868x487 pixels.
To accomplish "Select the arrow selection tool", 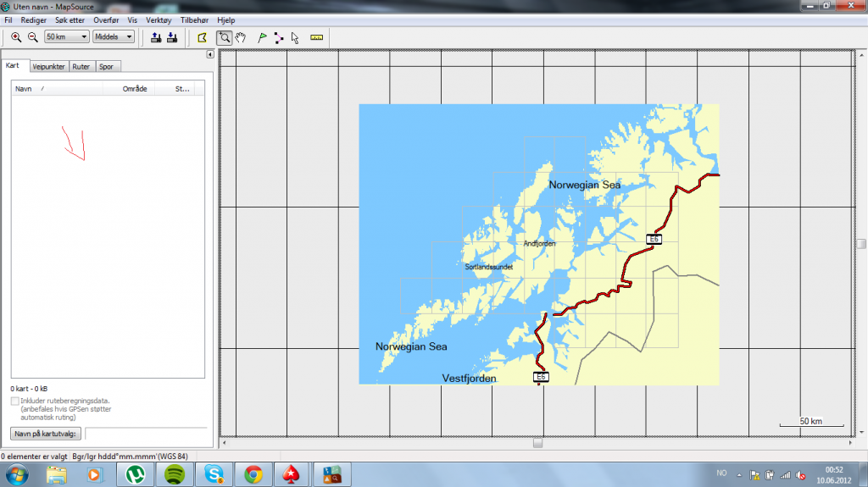I will pos(295,37).
